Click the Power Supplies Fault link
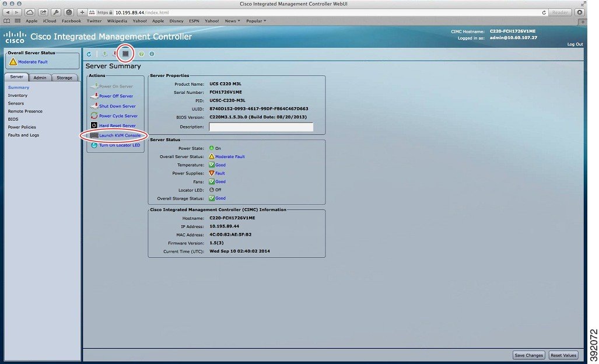 coord(220,173)
